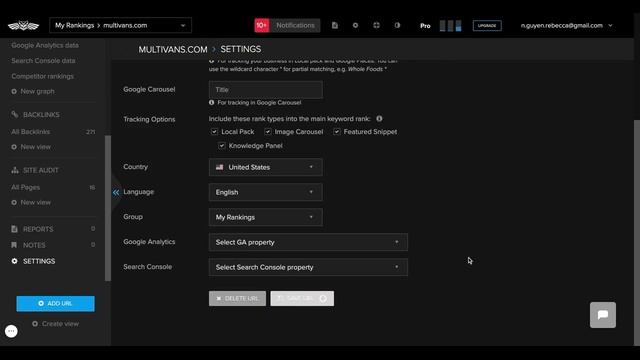Screen dimensions: 640x360
Task: Click the Pro plan label in the header
Action: point(425,26)
